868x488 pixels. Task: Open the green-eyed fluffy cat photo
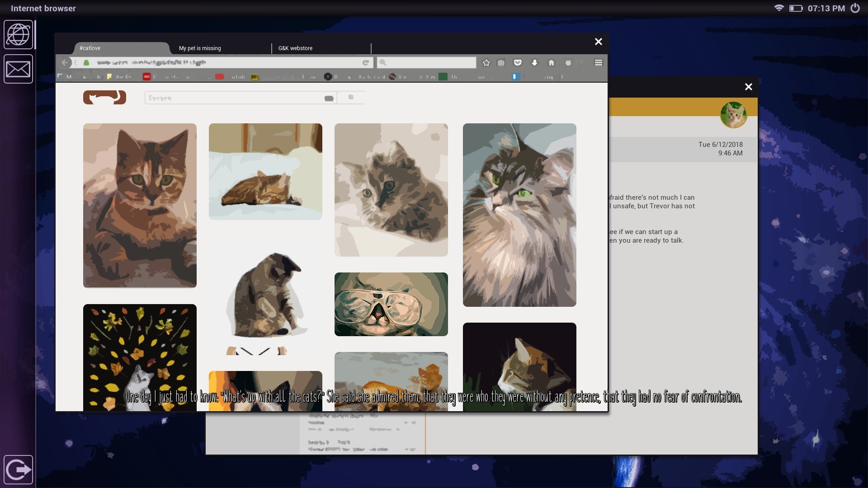[x=519, y=215]
